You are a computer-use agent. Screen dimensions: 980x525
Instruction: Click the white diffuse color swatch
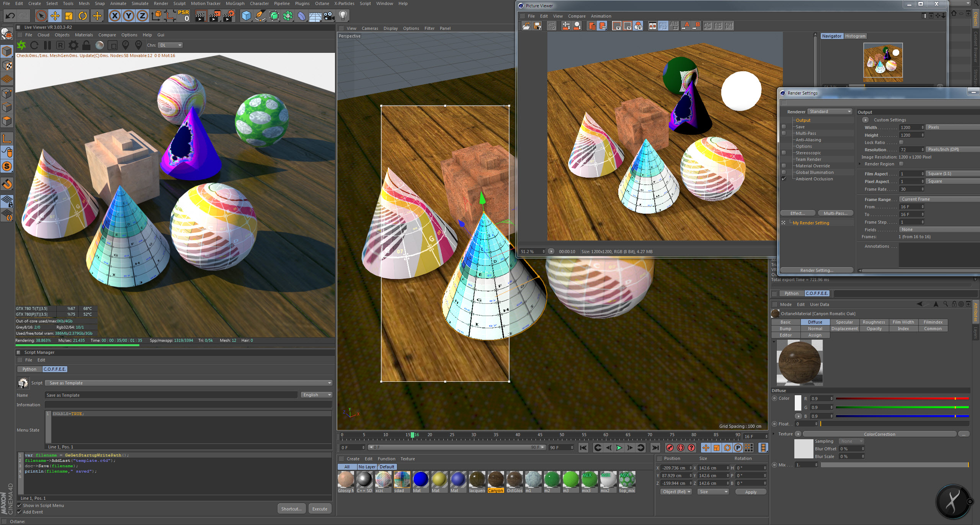pos(798,403)
